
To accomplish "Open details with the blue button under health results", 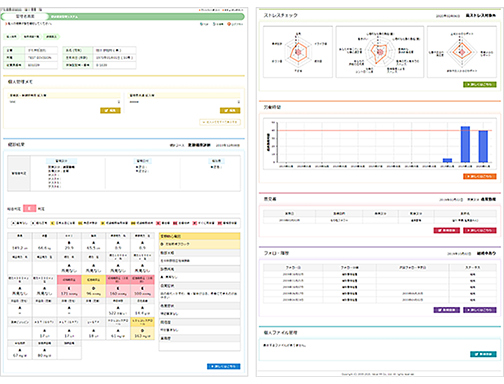I will click(x=223, y=366).
